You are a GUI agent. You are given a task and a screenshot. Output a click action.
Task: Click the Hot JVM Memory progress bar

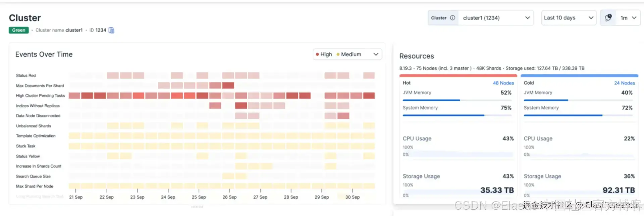point(457,100)
